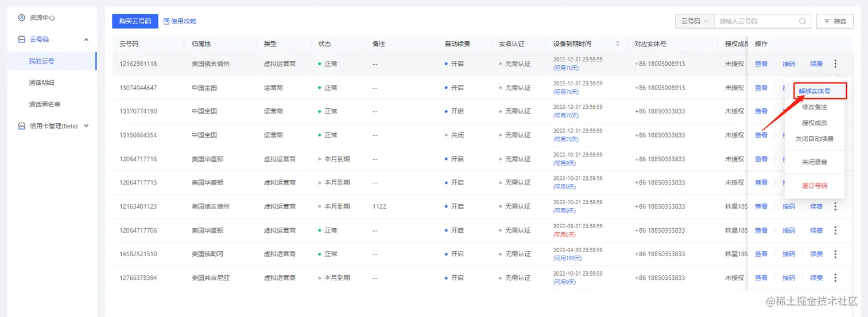Click the 购买云号码 button
Screen dimensions: 868x317
[135, 21]
